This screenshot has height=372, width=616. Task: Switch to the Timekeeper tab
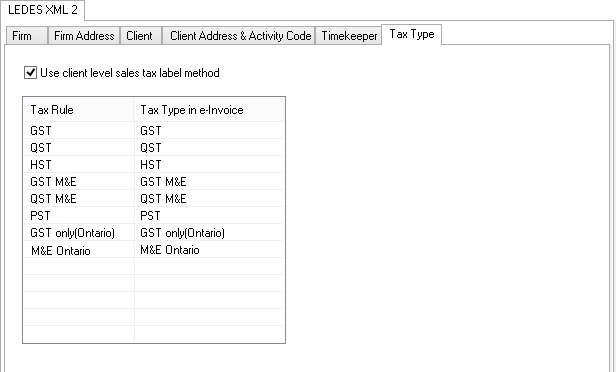(348, 36)
